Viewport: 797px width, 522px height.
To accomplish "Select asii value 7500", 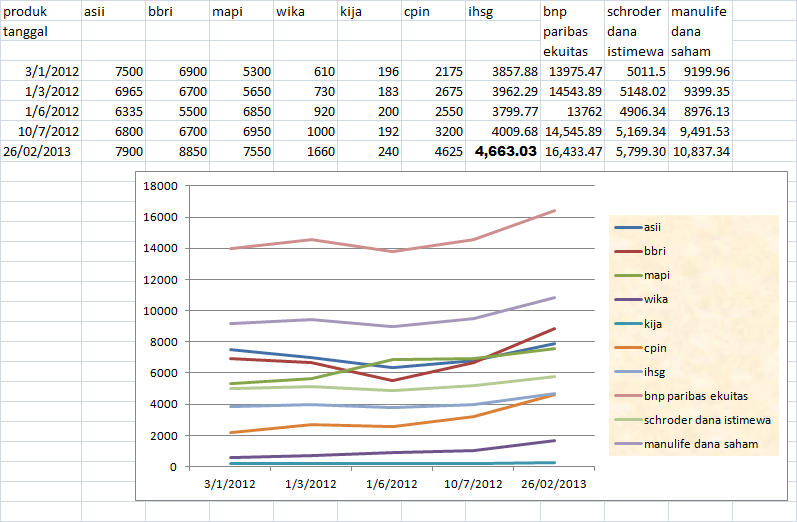I will 113,71.
